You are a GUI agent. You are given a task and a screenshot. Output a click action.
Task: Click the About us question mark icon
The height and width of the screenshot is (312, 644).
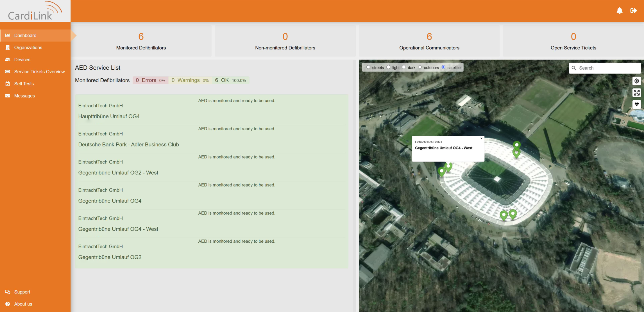coord(8,304)
